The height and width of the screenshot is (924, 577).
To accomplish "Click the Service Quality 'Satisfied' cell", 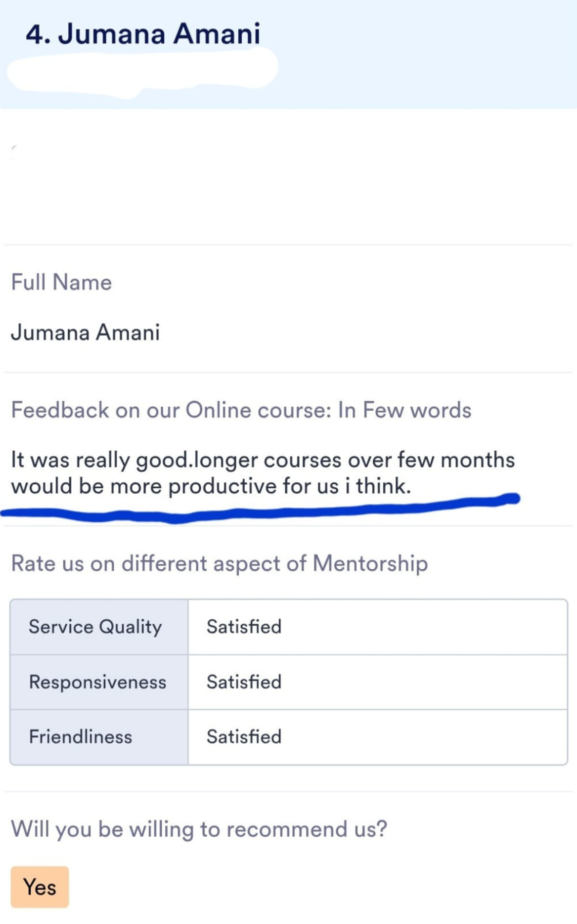I will pos(378,627).
